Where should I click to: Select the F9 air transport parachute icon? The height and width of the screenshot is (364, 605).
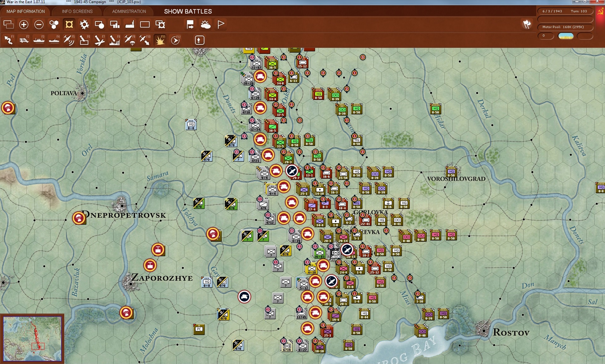coord(129,40)
